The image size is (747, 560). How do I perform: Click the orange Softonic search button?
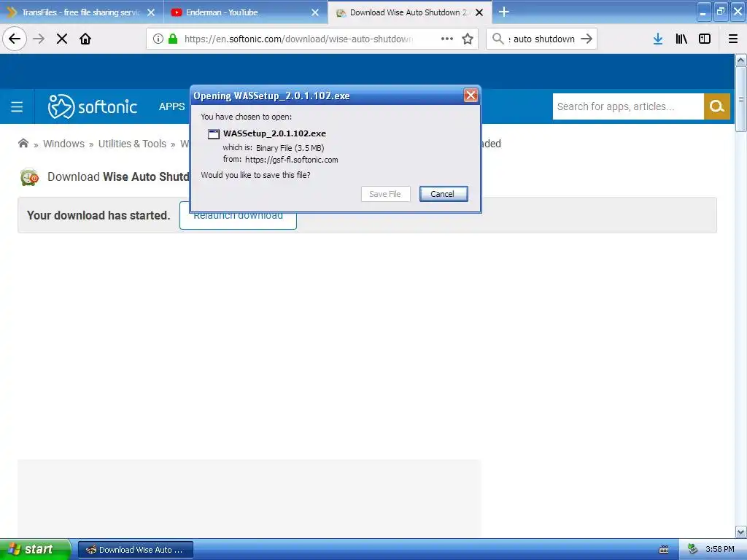tap(716, 106)
